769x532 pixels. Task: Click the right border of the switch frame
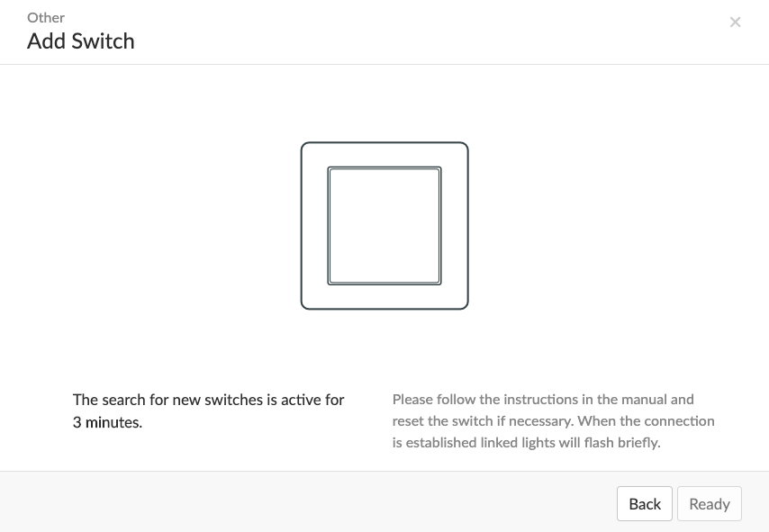(468, 226)
